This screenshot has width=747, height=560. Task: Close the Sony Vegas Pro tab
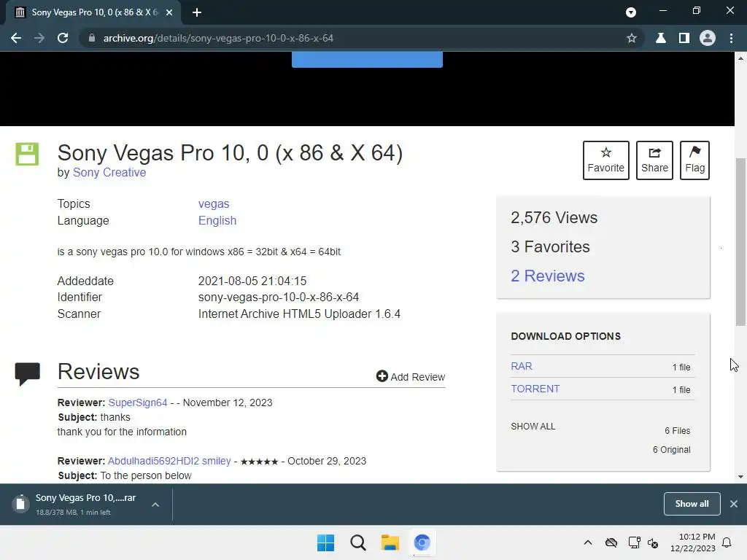[x=169, y=12]
